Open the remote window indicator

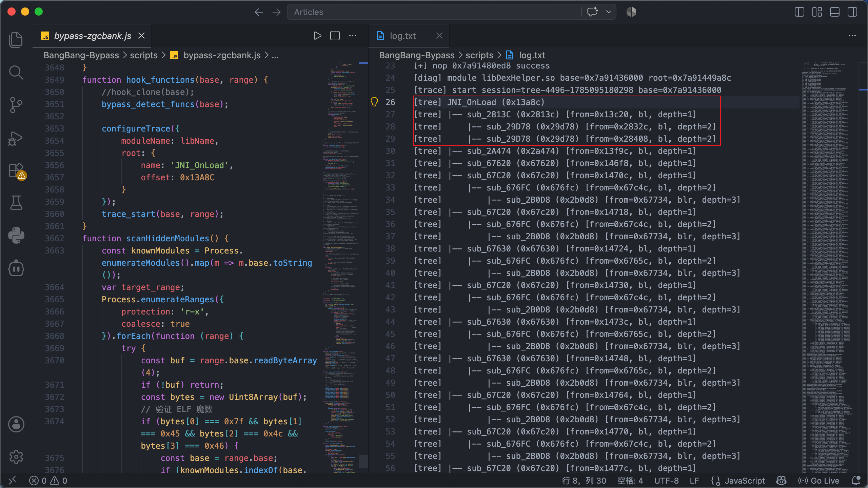pyautogui.click(x=12, y=481)
